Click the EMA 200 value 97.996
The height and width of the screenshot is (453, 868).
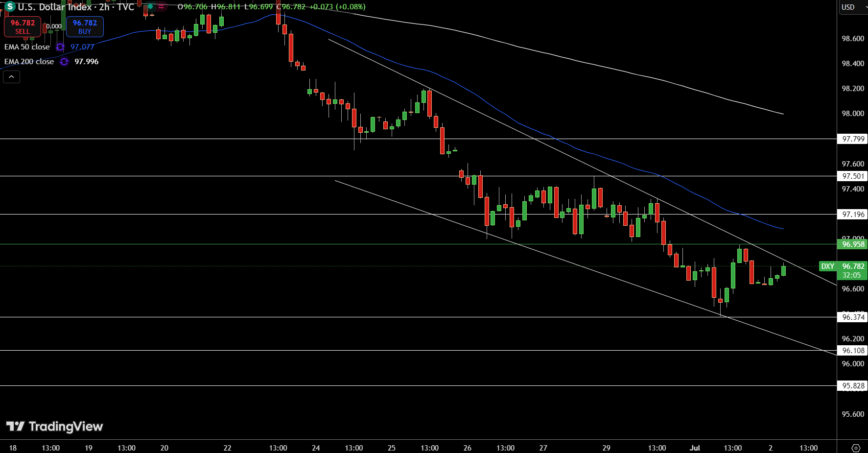point(87,62)
